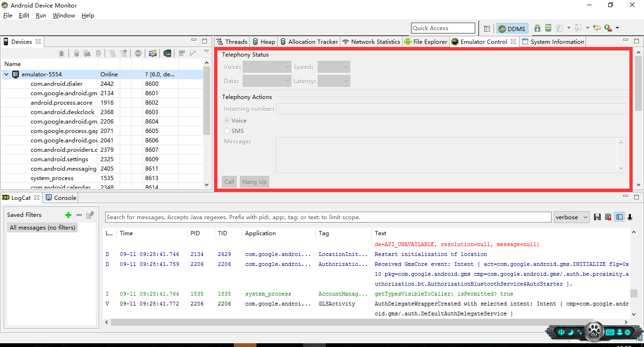The image size is (644, 347).
Task: Open the Devices view menu triangle
Action: tap(206, 51)
